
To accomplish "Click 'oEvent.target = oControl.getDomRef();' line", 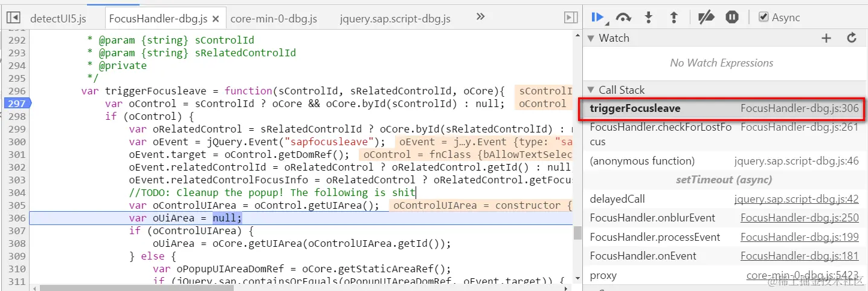I will 239,154.
